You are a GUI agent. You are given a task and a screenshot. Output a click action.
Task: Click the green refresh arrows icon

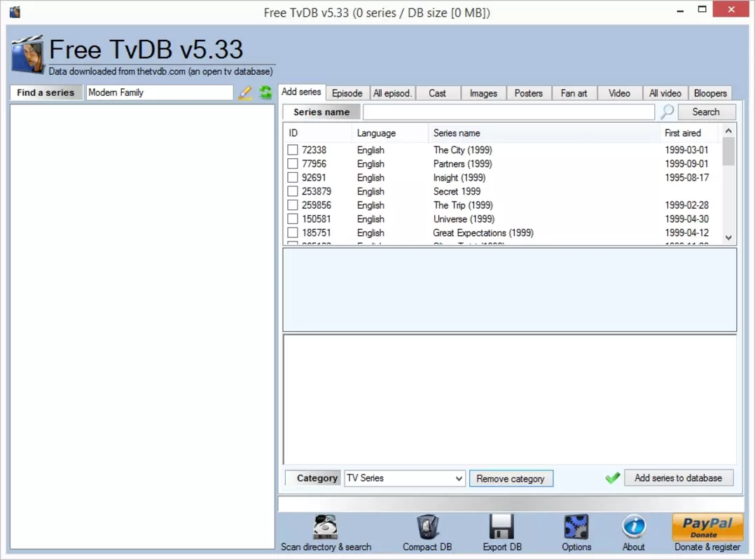point(265,92)
